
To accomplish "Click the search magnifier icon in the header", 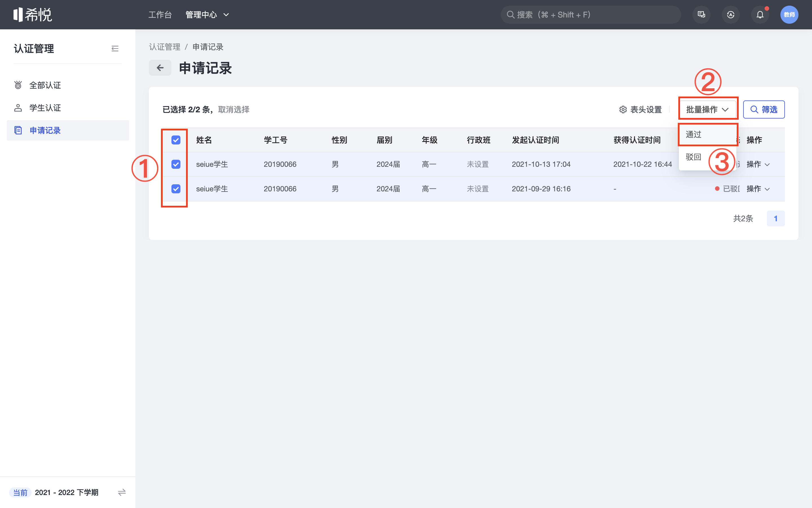I will (x=510, y=14).
